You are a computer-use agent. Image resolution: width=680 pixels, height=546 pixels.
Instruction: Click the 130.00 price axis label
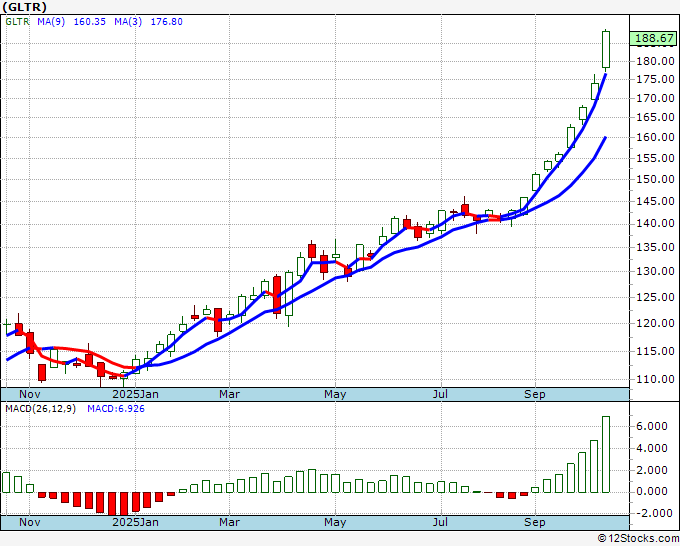coord(655,271)
